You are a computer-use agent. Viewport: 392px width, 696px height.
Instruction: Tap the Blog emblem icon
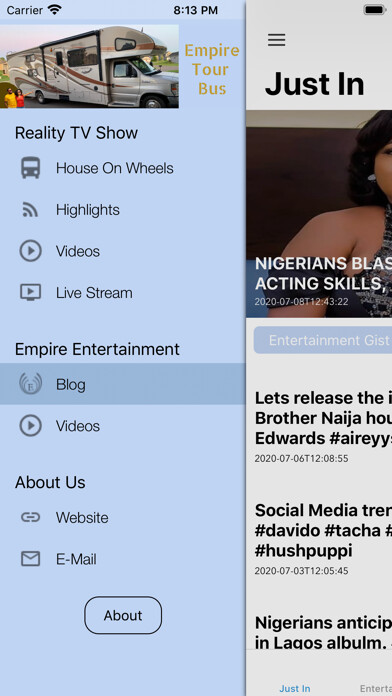coord(31,384)
